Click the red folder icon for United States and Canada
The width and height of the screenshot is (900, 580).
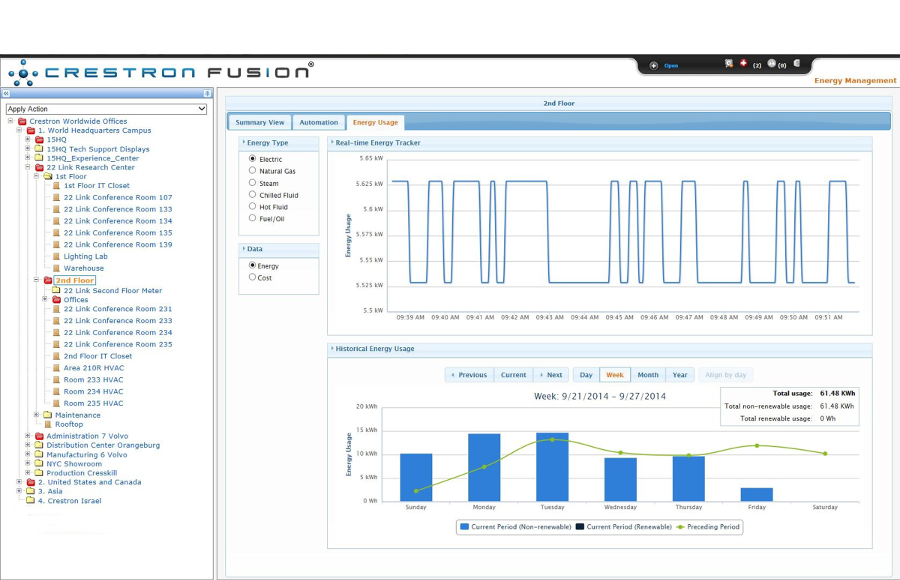[x=31, y=482]
